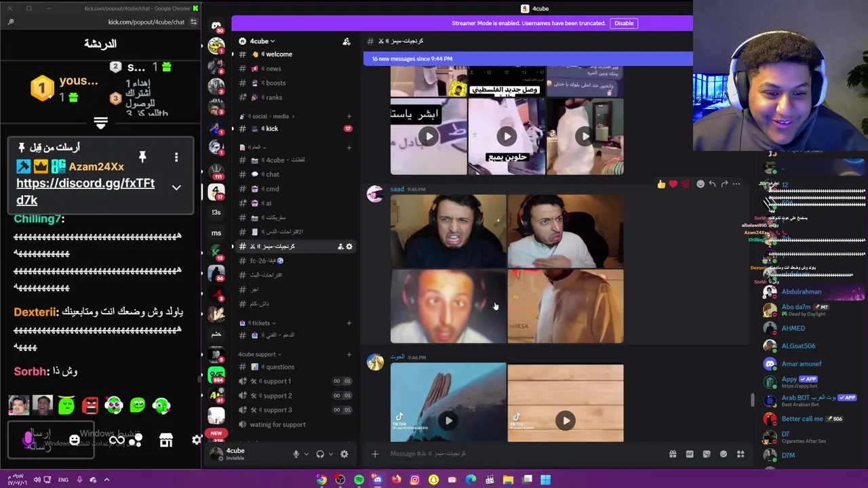Open settings gear of the selected channel
Screen dimensions: 868x488
tap(349, 247)
